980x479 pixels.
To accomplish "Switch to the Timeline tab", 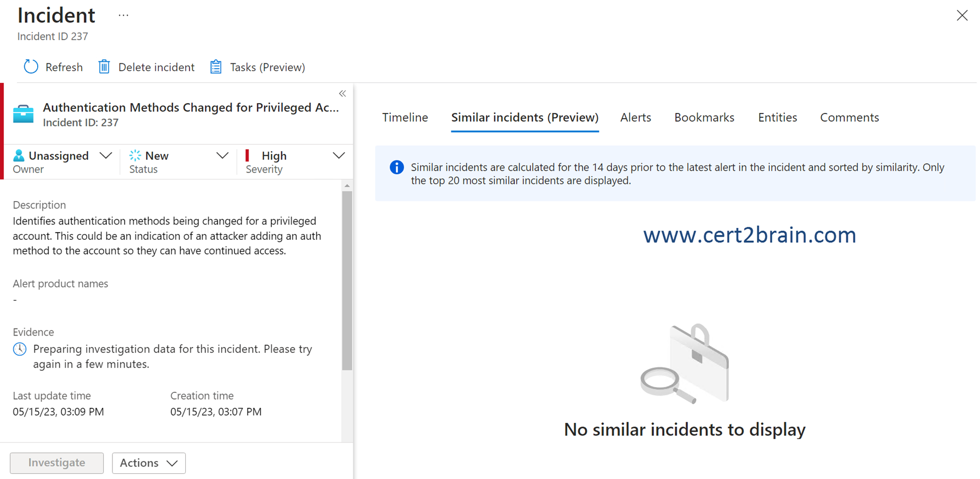I will tap(405, 118).
